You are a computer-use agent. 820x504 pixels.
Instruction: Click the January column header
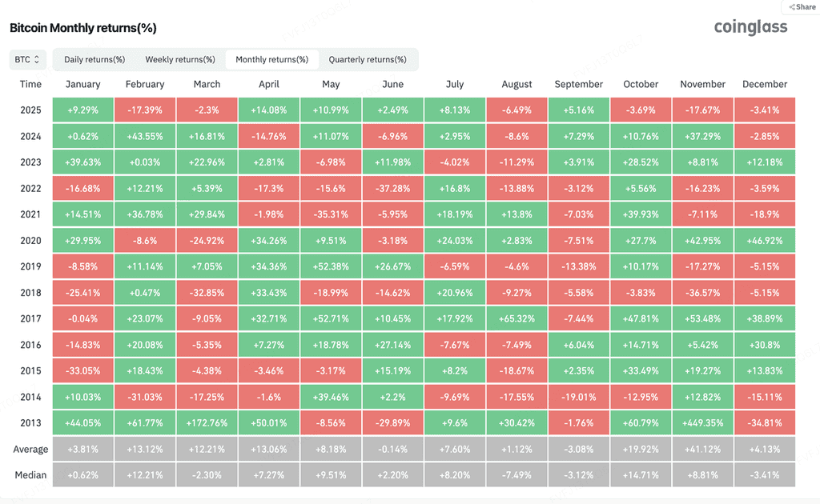(82, 84)
